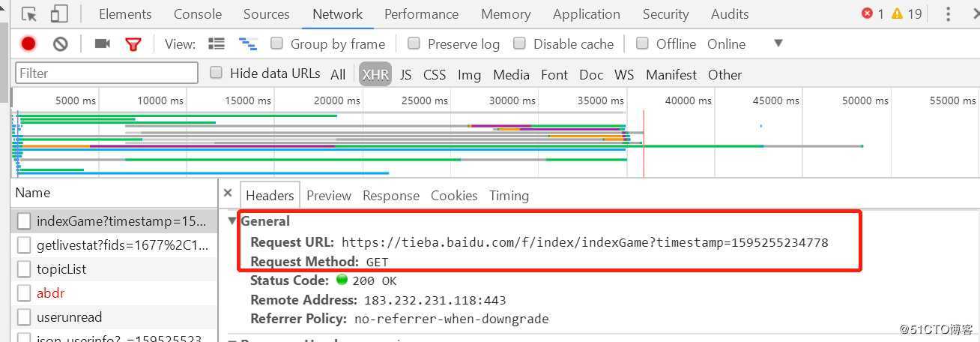Open the DevTools three-dot menu
The height and width of the screenshot is (342, 980).
tap(949, 14)
